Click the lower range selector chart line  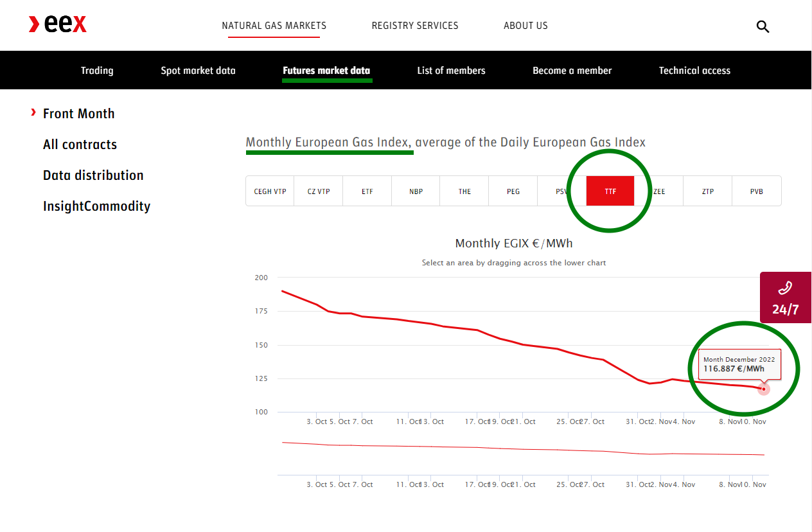(523, 449)
